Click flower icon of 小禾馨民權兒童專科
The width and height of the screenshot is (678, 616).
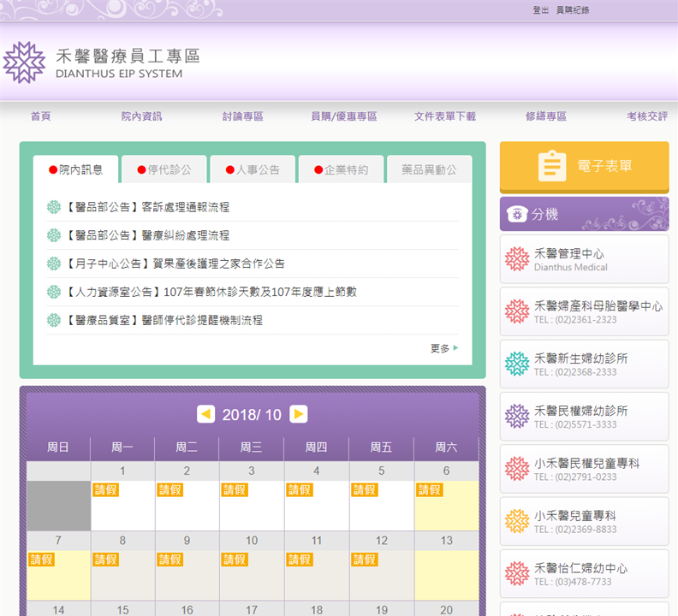pyautogui.click(x=517, y=469)
